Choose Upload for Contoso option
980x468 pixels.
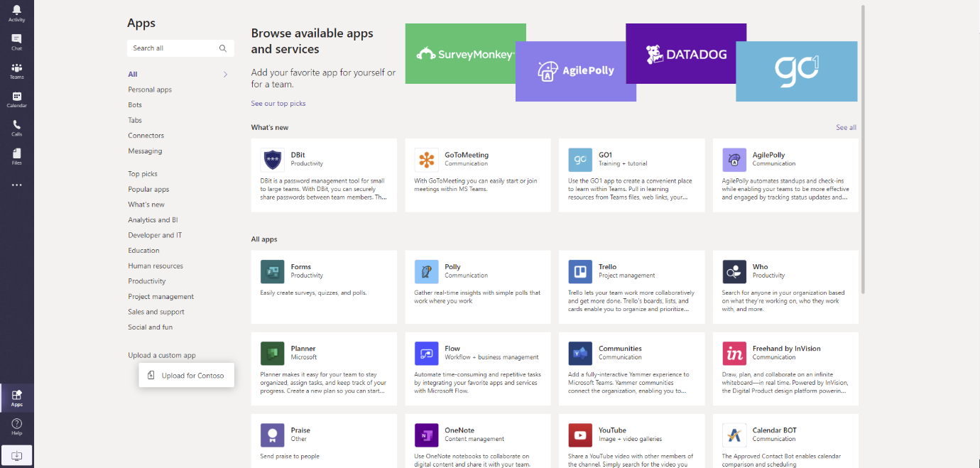(x=187, y=376)
